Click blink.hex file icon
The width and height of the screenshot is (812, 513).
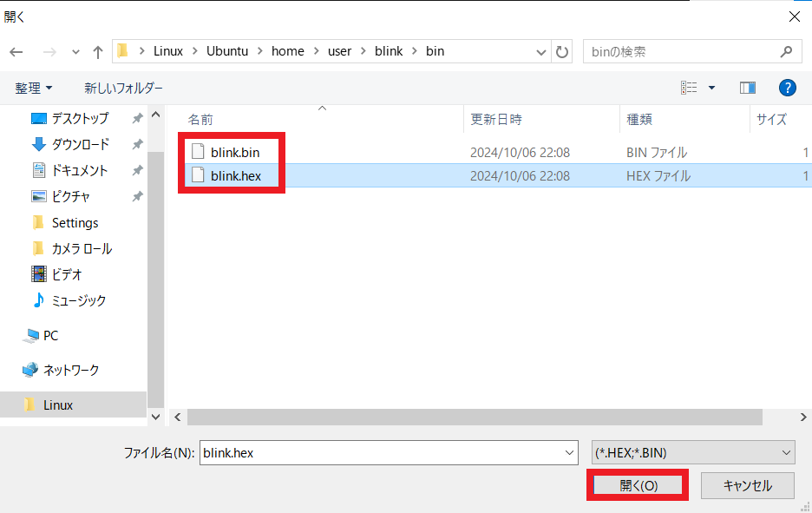pyautogui.click(x=198, y=174)
